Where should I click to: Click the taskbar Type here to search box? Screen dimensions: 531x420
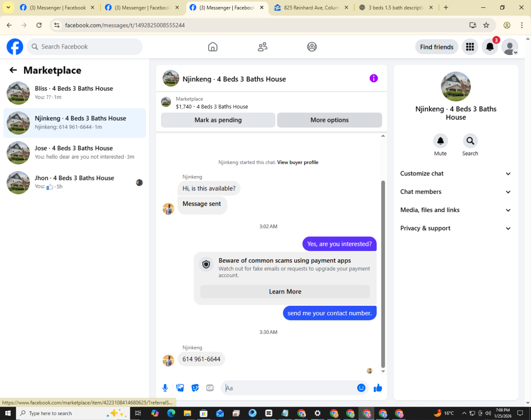(73, 413)
